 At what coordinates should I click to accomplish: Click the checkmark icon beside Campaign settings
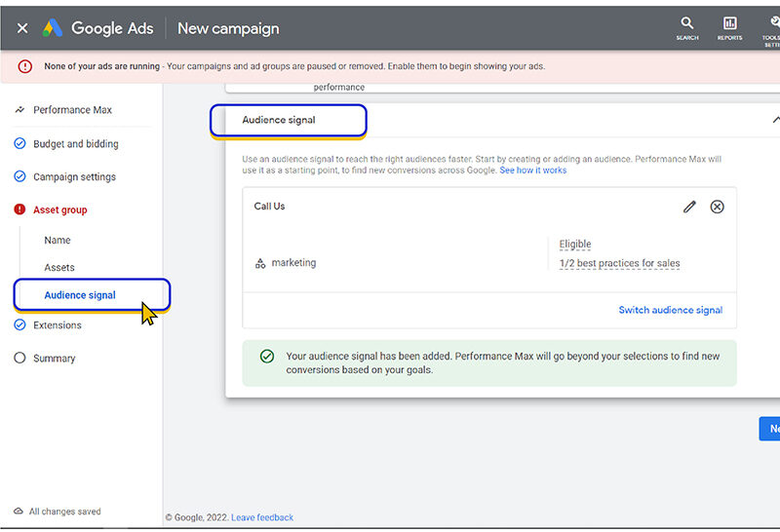tap(19, 176)
